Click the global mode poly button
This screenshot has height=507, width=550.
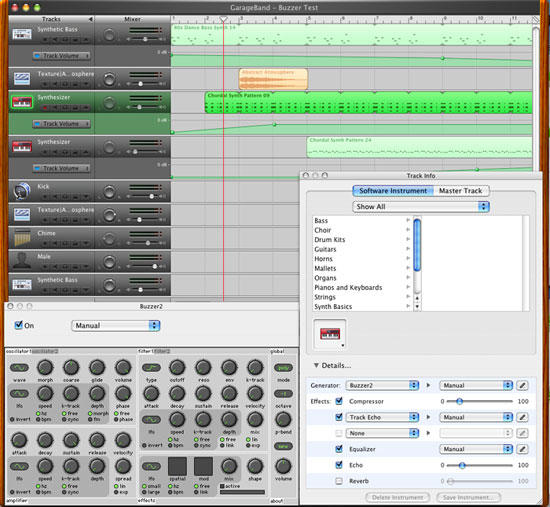point(283,368)
